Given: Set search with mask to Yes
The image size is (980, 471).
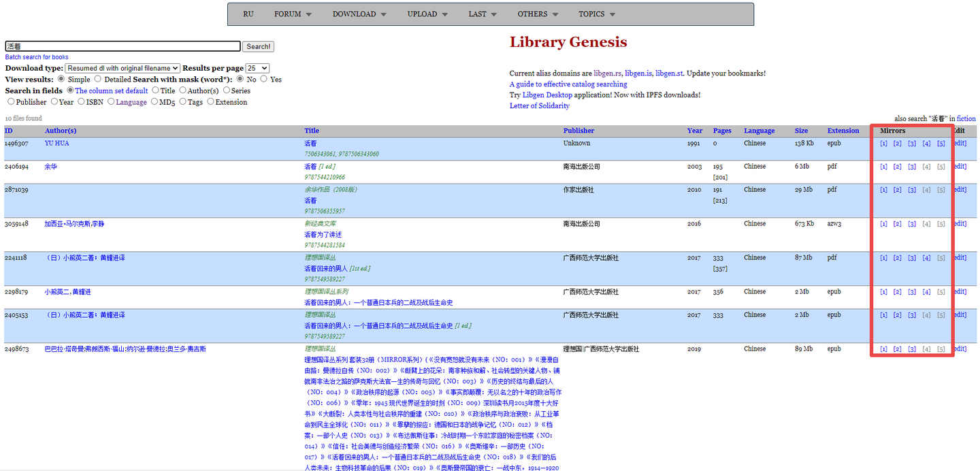Looking at the screenshot, I should [x=264, y=79].
